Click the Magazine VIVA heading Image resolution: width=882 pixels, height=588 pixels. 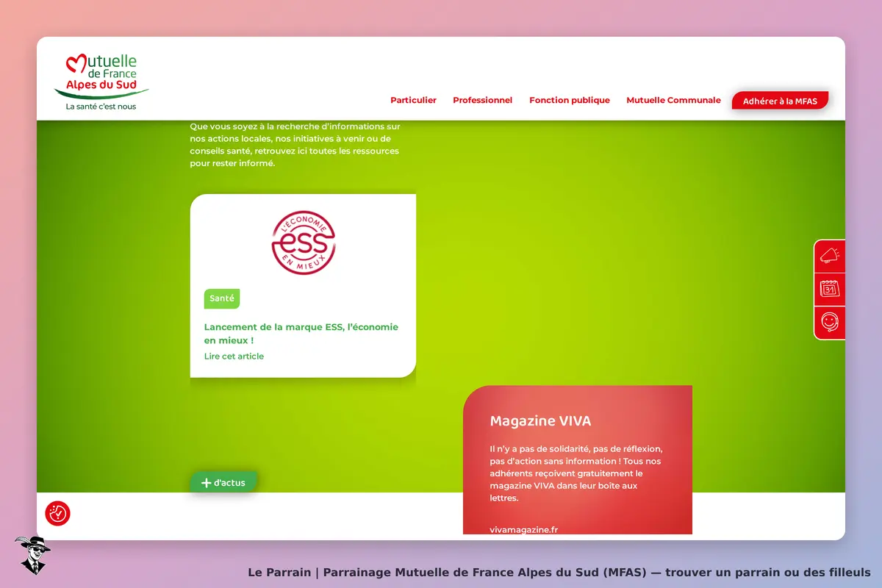click(540, 421)
